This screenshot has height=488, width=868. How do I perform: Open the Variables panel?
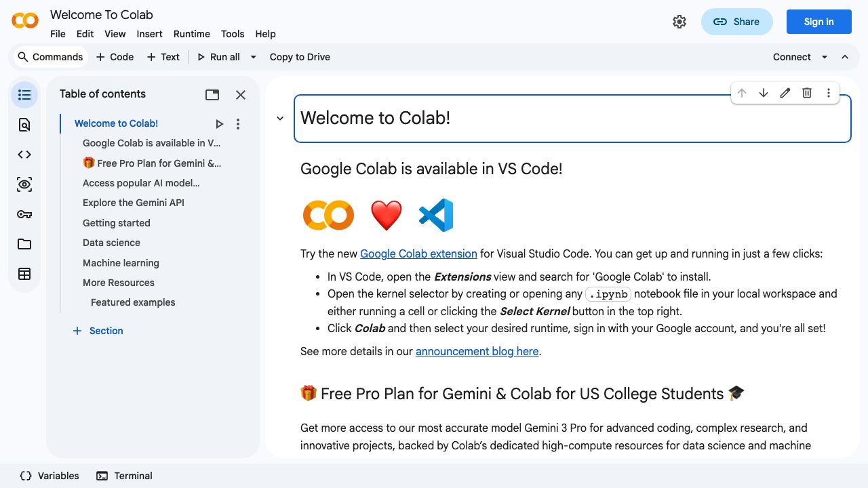tap(50, 476)
